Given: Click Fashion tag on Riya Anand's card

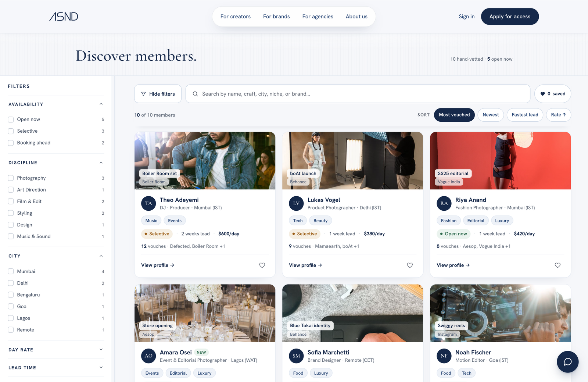Looking at the screenshot, I should point(449,221).
